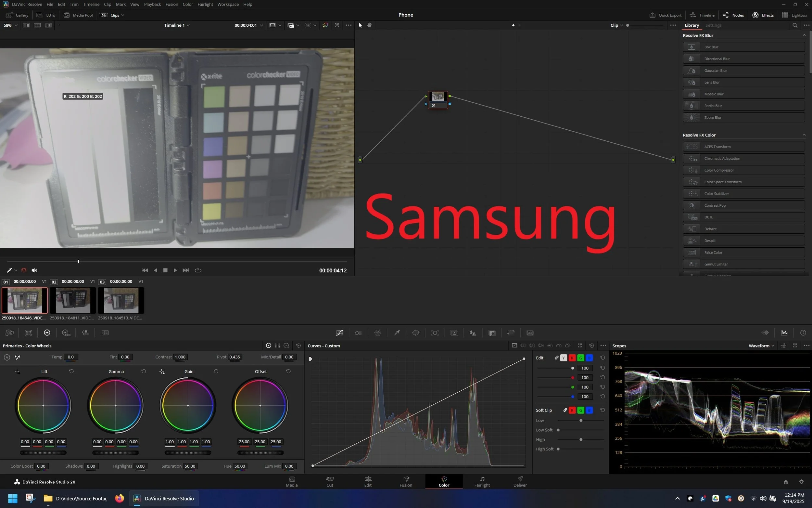Toggle the red channel Edit button

point(572,358)
